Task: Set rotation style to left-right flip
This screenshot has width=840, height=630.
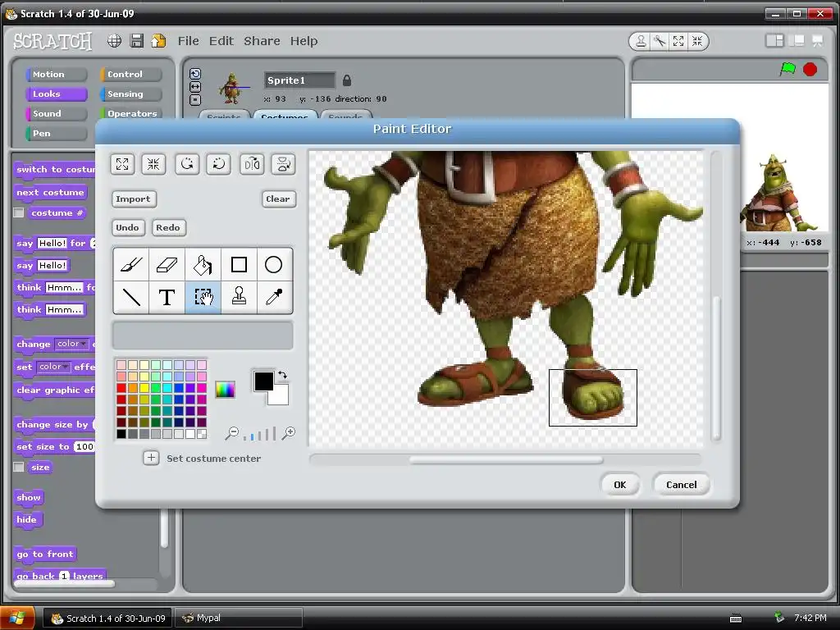Action: [195, 87]
